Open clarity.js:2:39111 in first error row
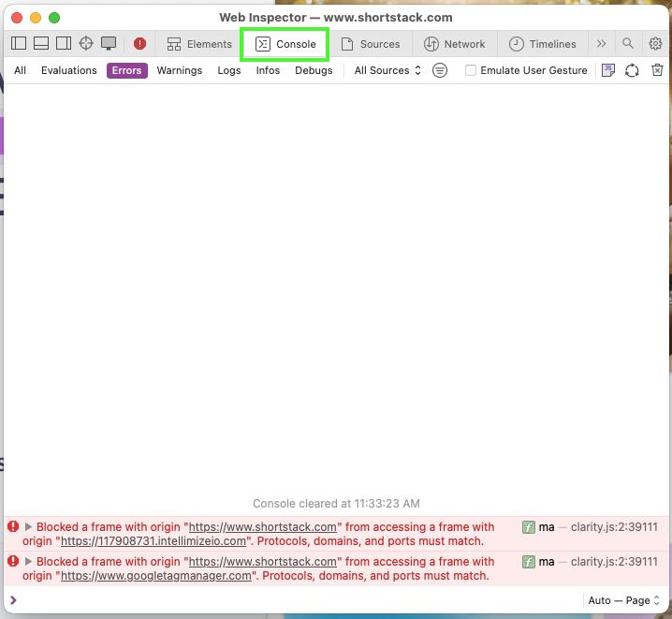The image size is (672, 619). (614, 527)
